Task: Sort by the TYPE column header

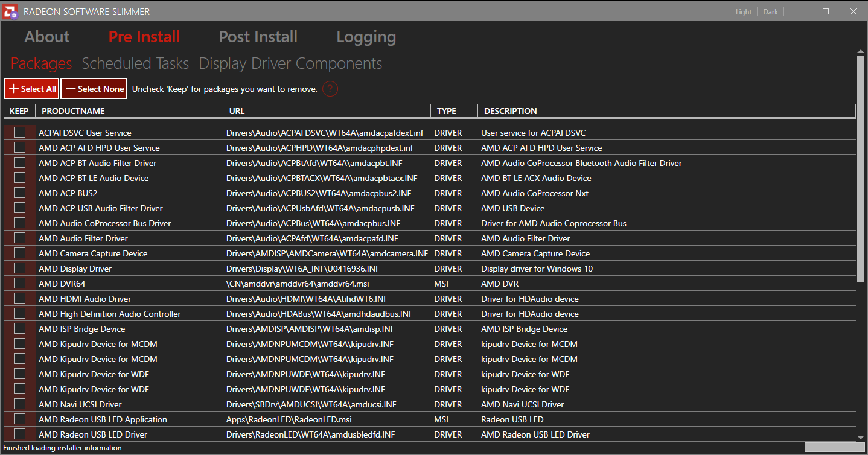Action: 454,111
